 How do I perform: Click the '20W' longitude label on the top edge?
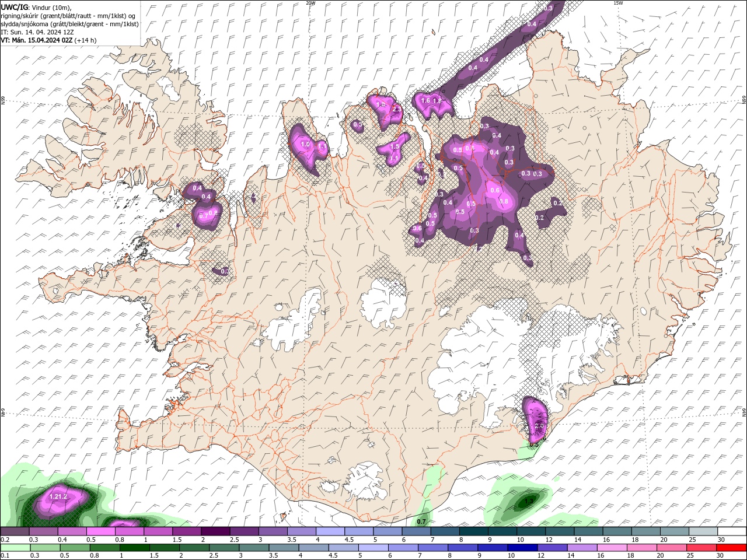coord(310,3)
